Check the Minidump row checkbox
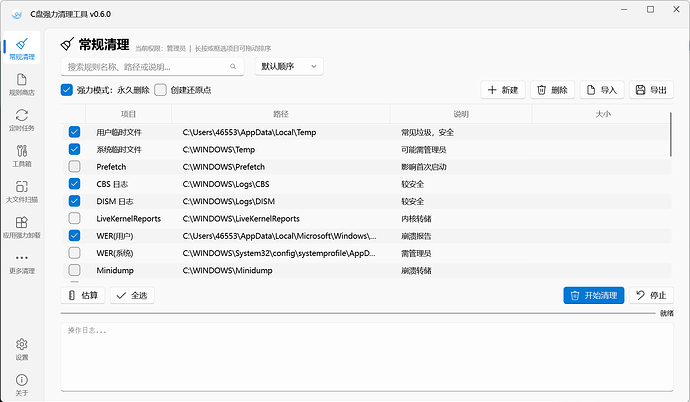This screenshot has width=690, height=402. pyautogui.click(x=74, y=270)
